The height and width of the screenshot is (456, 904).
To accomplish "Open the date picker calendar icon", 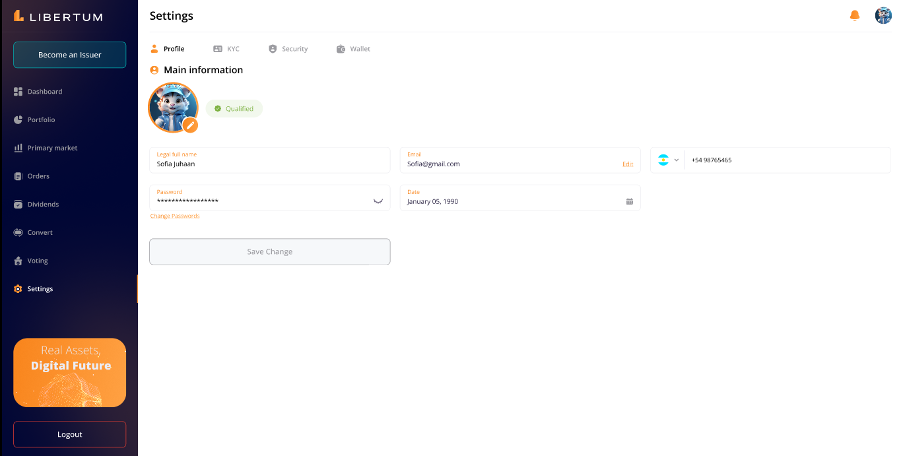I will [x=629, y=201].
